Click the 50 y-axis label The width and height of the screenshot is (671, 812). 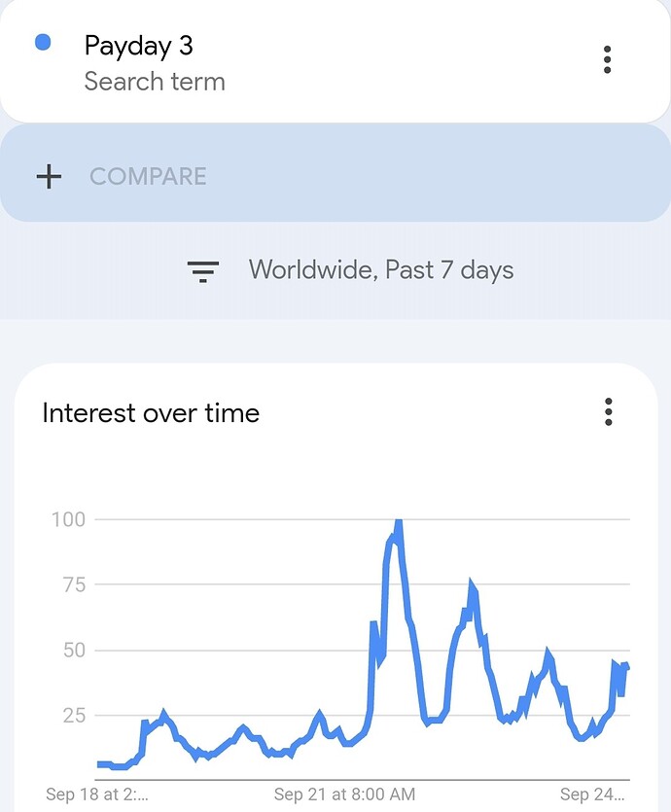pos(74,650)
